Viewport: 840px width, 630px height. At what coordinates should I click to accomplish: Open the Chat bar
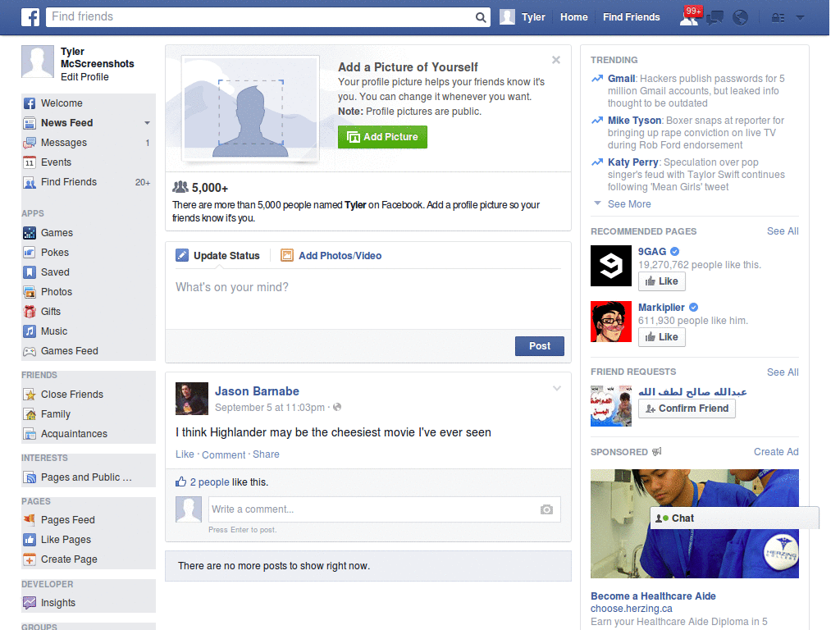[734, 518]
